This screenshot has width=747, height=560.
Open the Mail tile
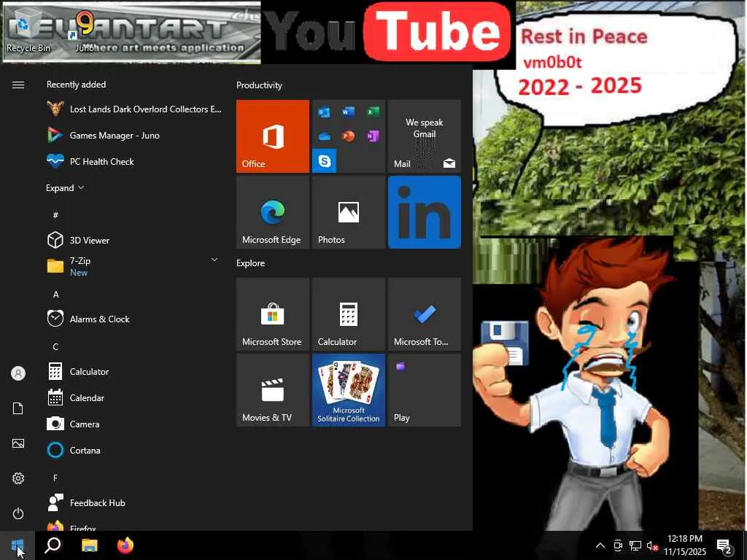click(424, 136)
